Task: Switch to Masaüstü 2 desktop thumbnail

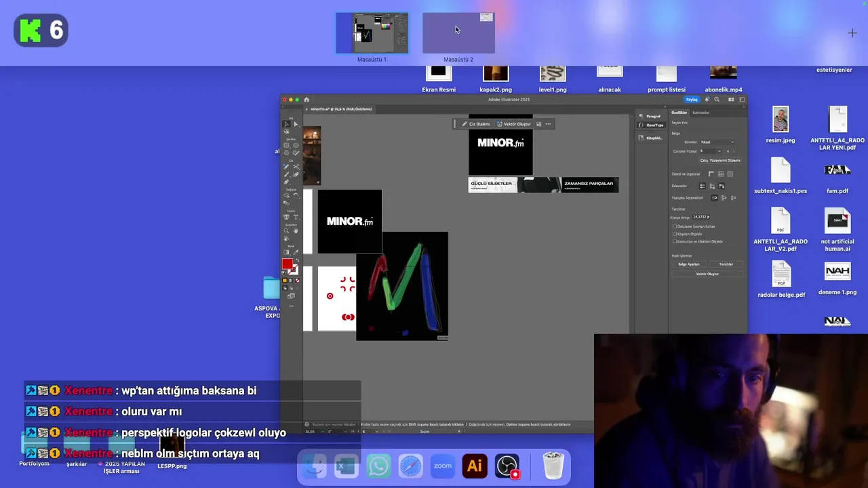Action: point(458,33)
